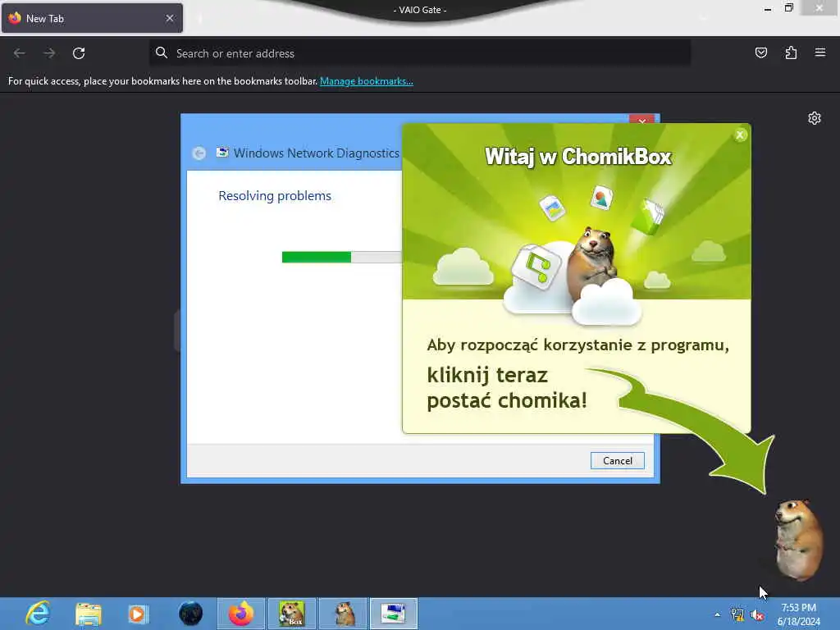The width and height of the screenshot is (840, 630).
Task: Launch Internet Explorer from the taskbar
Action: pos(38,614)
